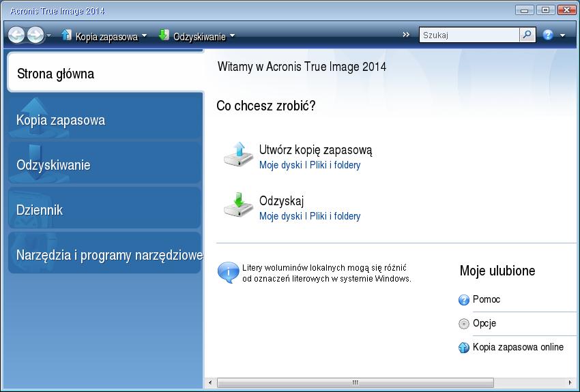The height and width of the screenshot is (392, 580).
Task: Open Pomoc in Moje ulubione
Action: click(x=487, y=299)
